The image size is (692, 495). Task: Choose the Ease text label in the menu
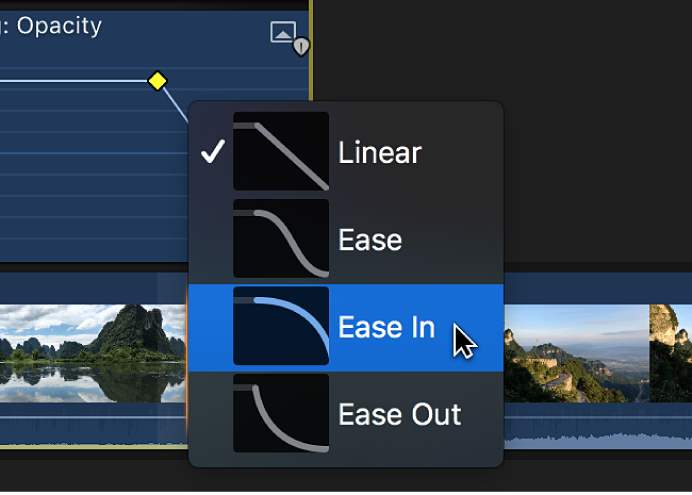[370, 240]
